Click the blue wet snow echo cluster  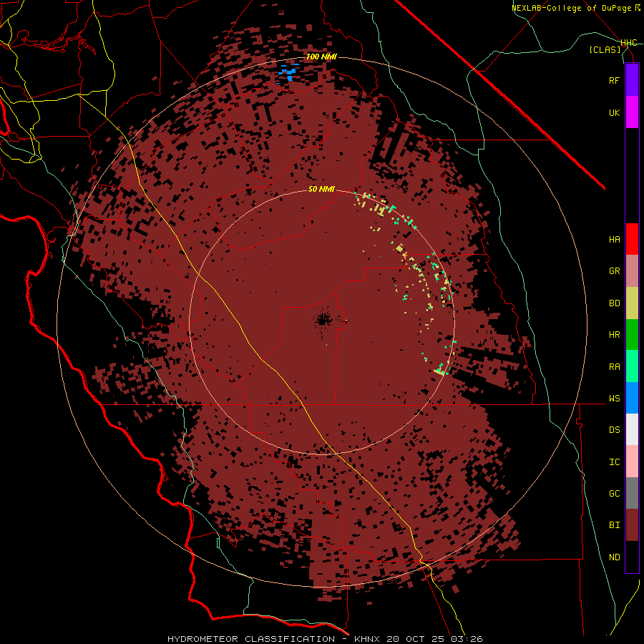[289, 73]
